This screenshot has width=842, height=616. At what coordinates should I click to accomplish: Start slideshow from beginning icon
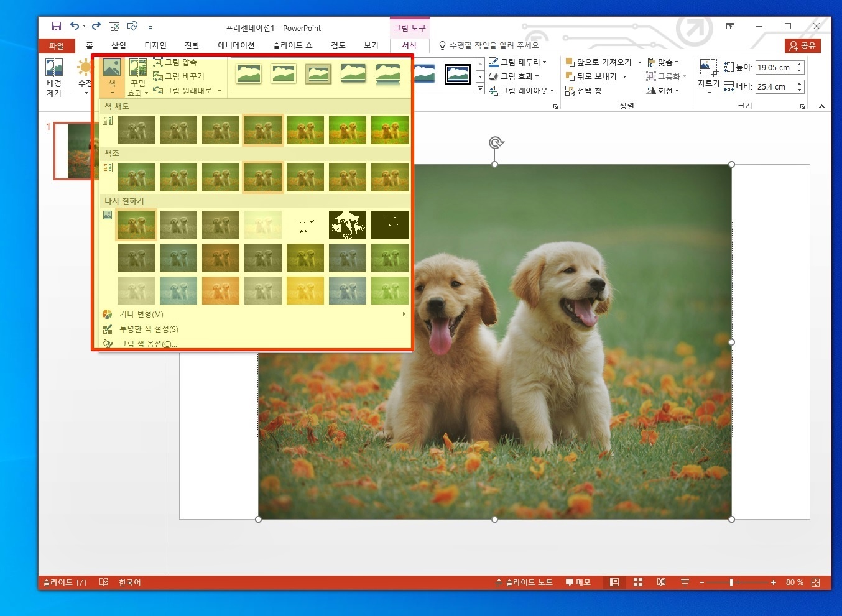click(x=115, y=26)
